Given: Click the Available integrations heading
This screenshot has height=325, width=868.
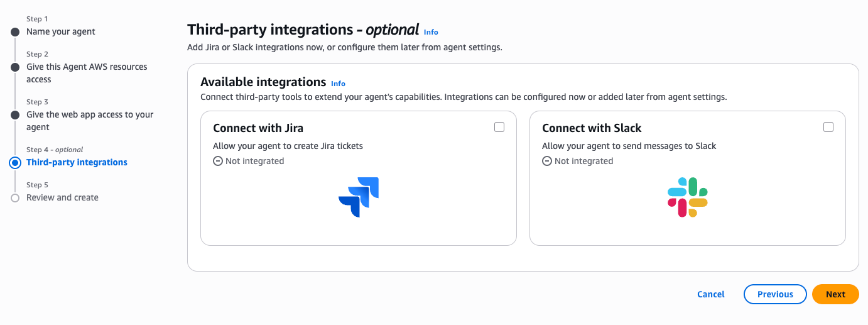Looking at the screenshot, I should tap(263, 82).
